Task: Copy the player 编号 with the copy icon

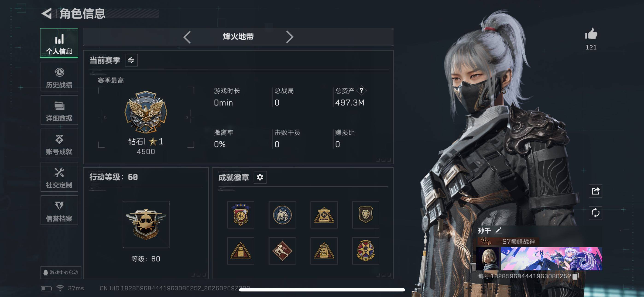Action: [576, 276]
